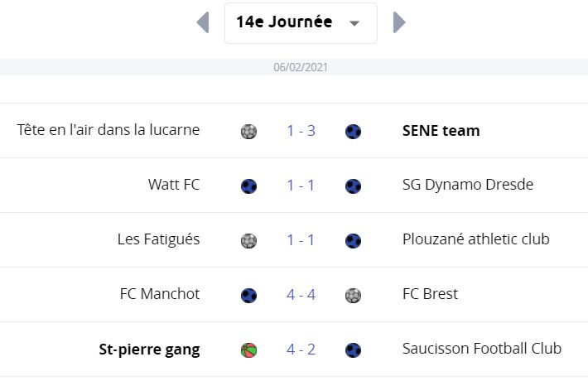Open the 14e Journée dropdown

tap(301, 23)
